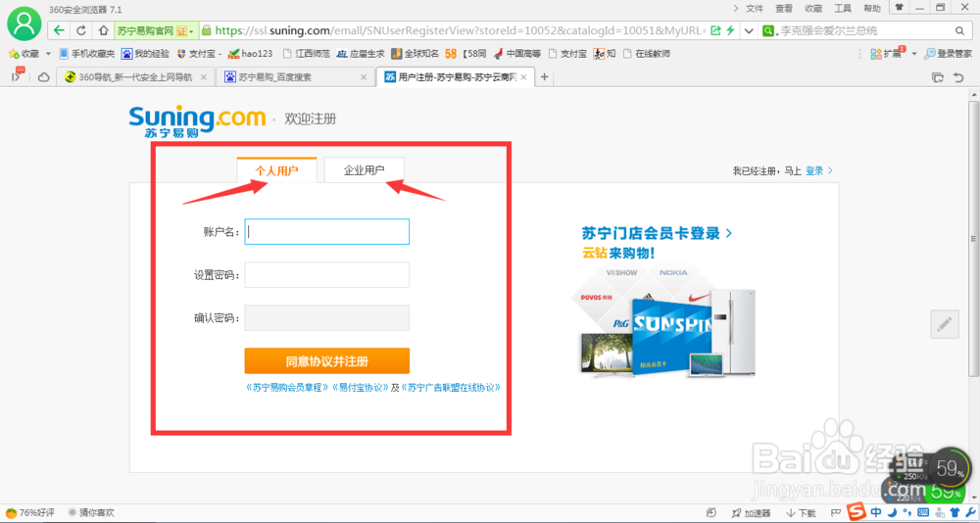Toggle the 中 Chinese input mode
This screenshot has width=980, height=523.
click(876, 513)
